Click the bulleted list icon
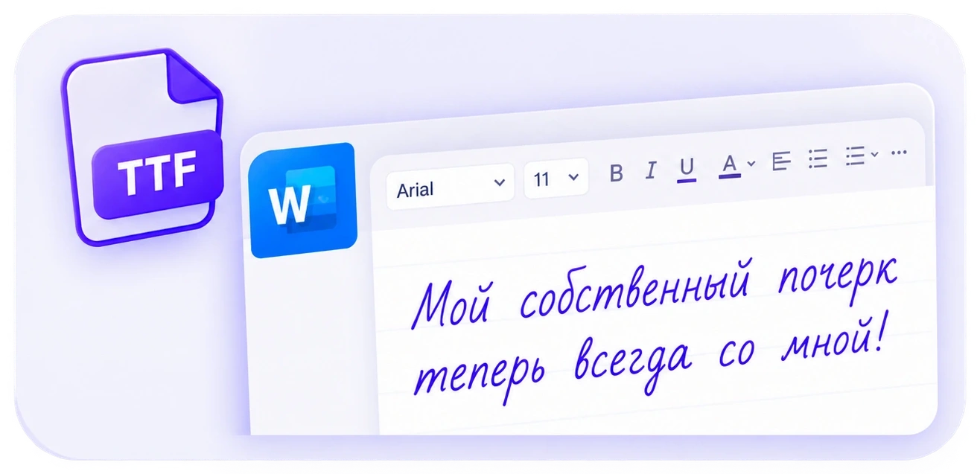 [818, 158]
